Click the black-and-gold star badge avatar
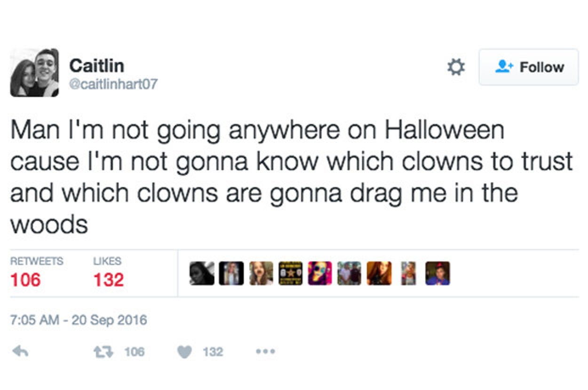Screen dimensions: 588x390 click(290, 273)
